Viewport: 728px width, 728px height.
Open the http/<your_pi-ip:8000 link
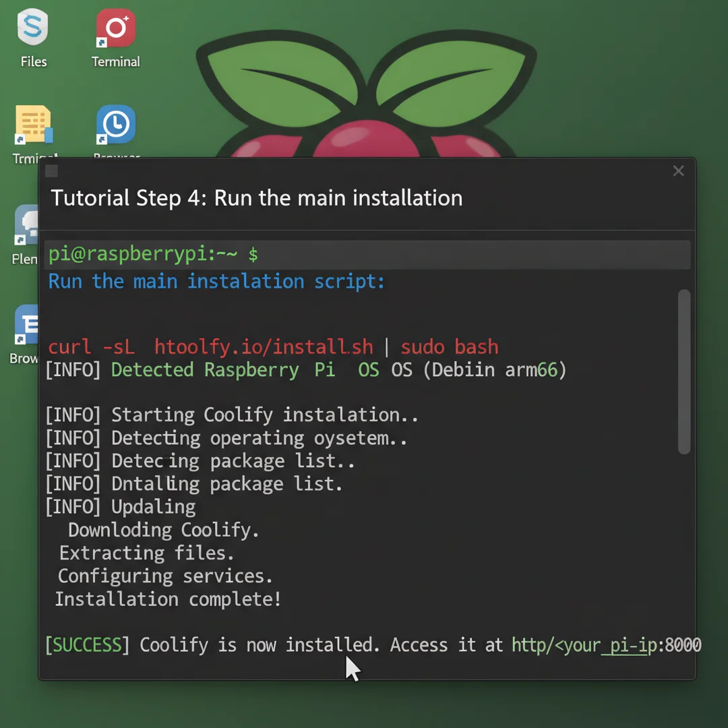pyautogui.click(x=607, y=645)
